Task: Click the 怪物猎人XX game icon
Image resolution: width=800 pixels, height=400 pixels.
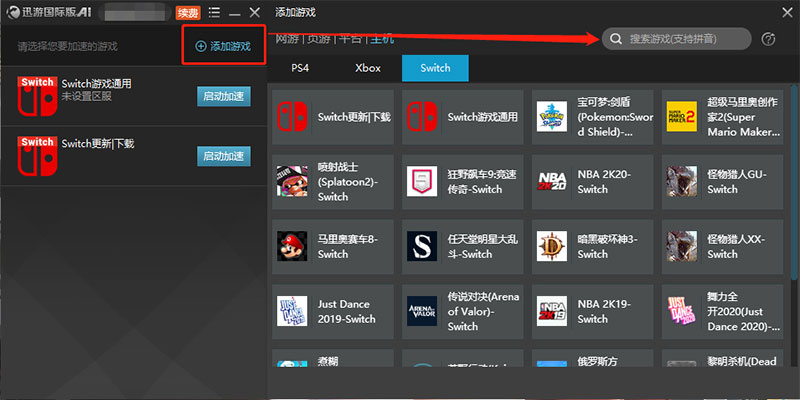Action: pos(682,246)
